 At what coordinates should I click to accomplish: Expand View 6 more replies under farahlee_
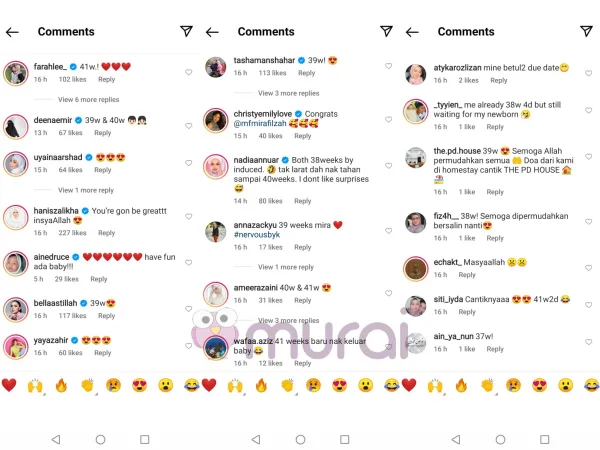coord(88,99)
